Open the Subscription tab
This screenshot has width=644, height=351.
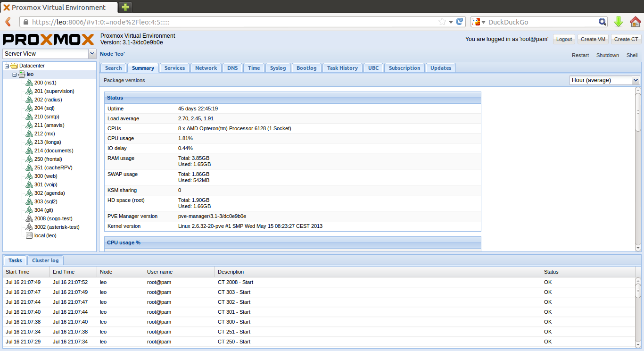[405, 68]
